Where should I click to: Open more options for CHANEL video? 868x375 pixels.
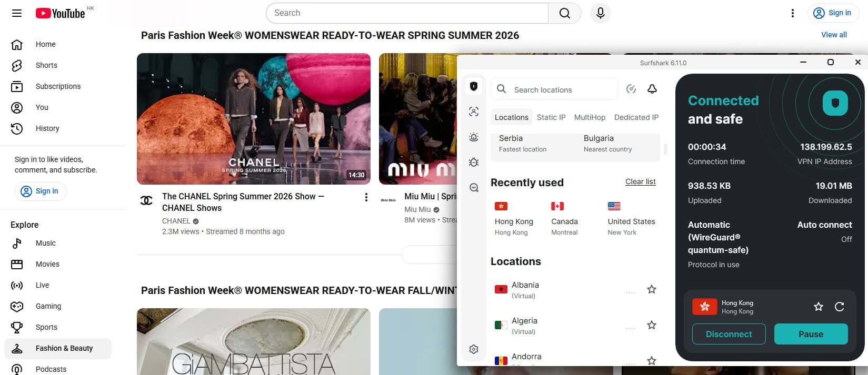point(366,197)
